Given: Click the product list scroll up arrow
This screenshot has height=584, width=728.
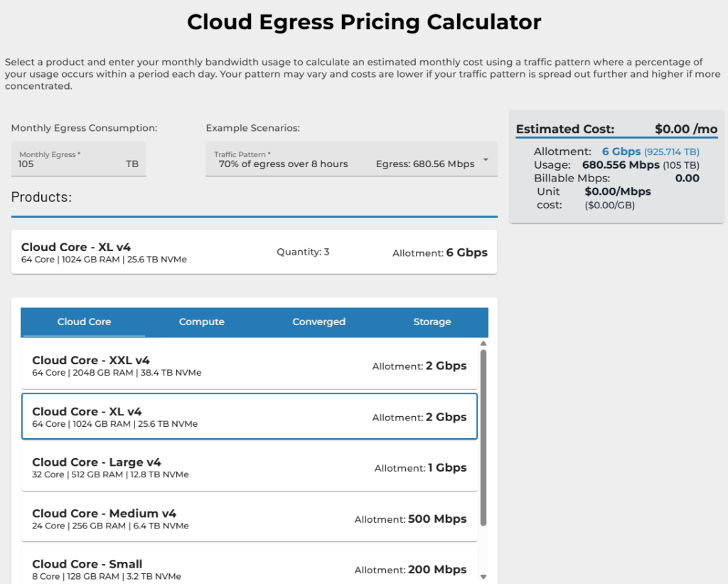Looking at the screenshot, I should (x=483, y=344).
